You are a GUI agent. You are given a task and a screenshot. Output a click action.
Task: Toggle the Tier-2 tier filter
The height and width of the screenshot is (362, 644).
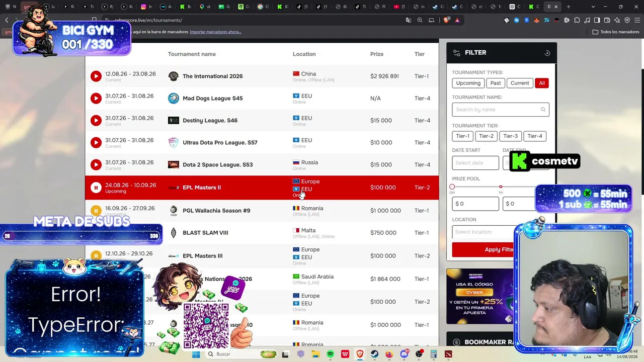(x=487, y=136)
